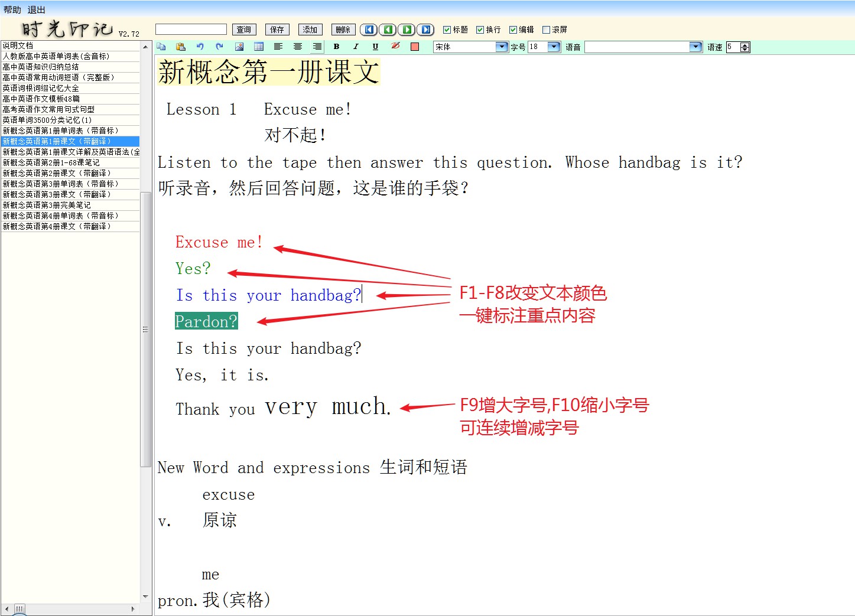Select 新概念英语第4册单词表（带音标）

click(x=70, y=216)
